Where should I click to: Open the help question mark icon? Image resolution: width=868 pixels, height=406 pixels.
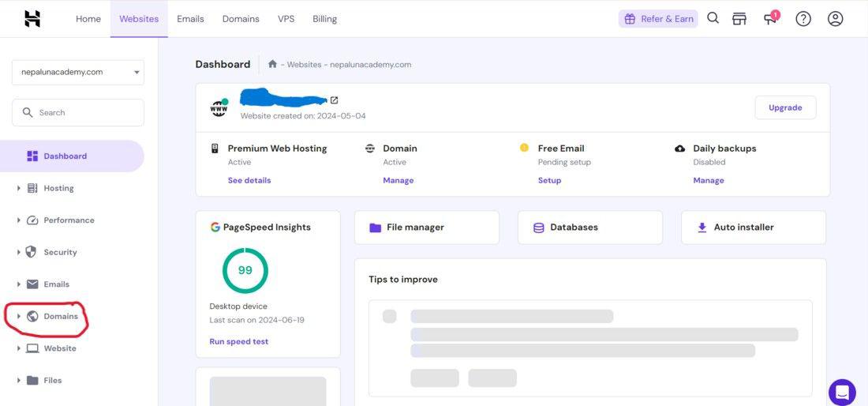click(x=803, y=19)
